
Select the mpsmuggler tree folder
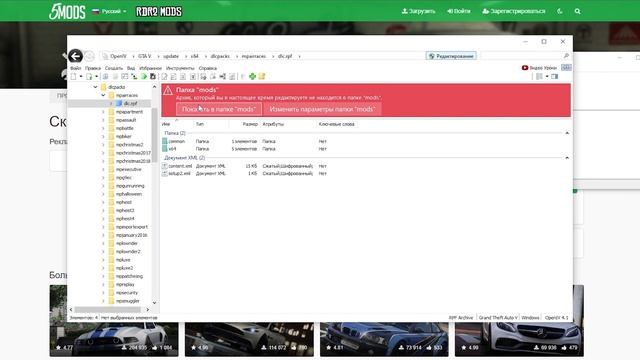(127, 301)
